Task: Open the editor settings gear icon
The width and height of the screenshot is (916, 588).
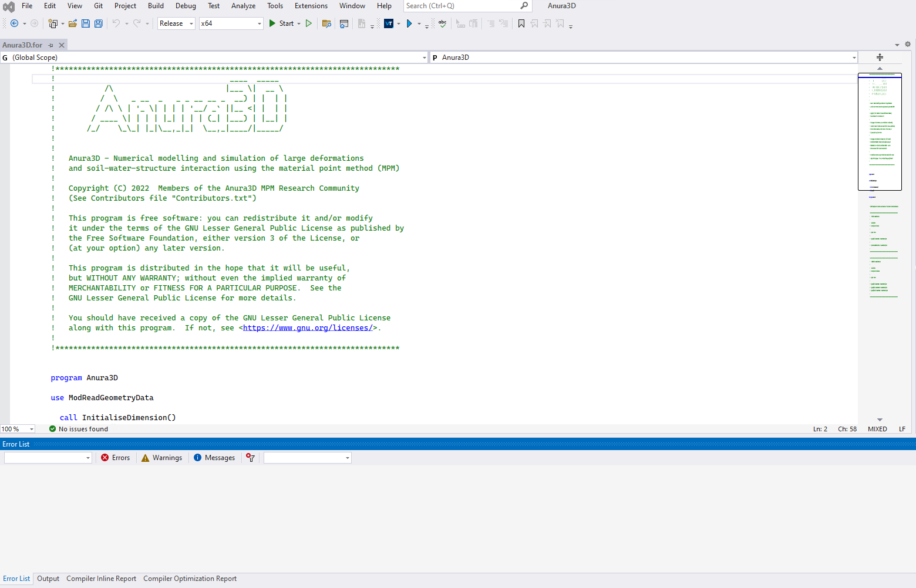Action: [x=908, y=45]
